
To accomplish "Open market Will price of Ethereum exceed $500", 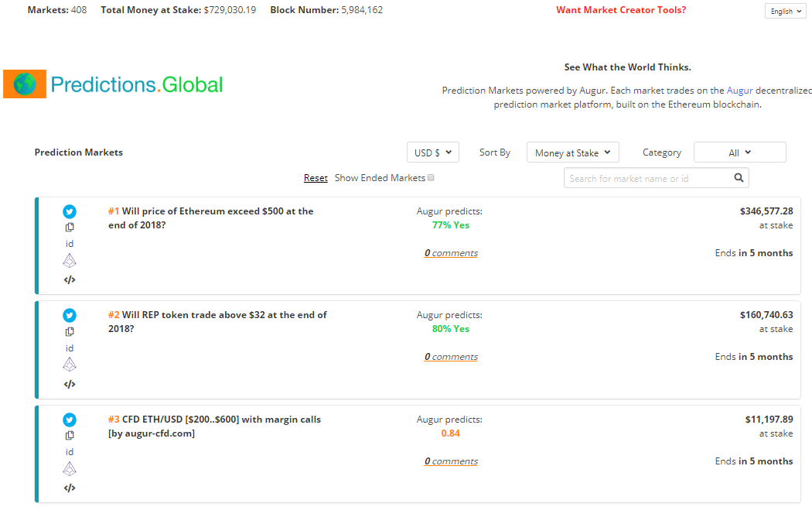I will (211, 218).
